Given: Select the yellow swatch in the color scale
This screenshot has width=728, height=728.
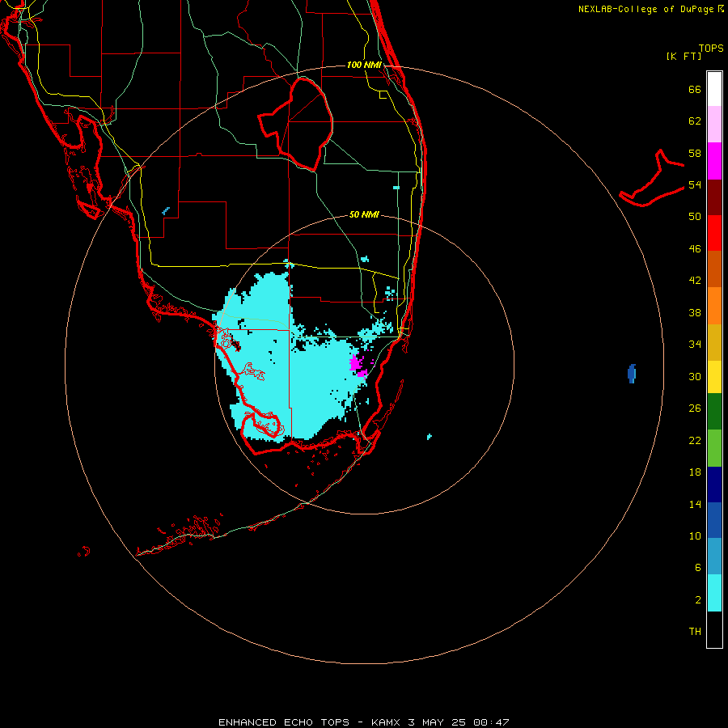Looking at the screenshot, I should tap(714, 377).
